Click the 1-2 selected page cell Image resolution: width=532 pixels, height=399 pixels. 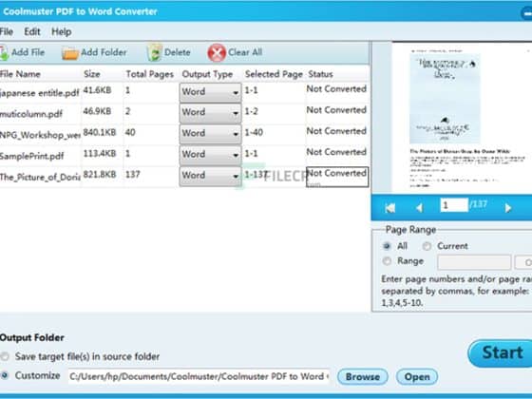point(251,111)
